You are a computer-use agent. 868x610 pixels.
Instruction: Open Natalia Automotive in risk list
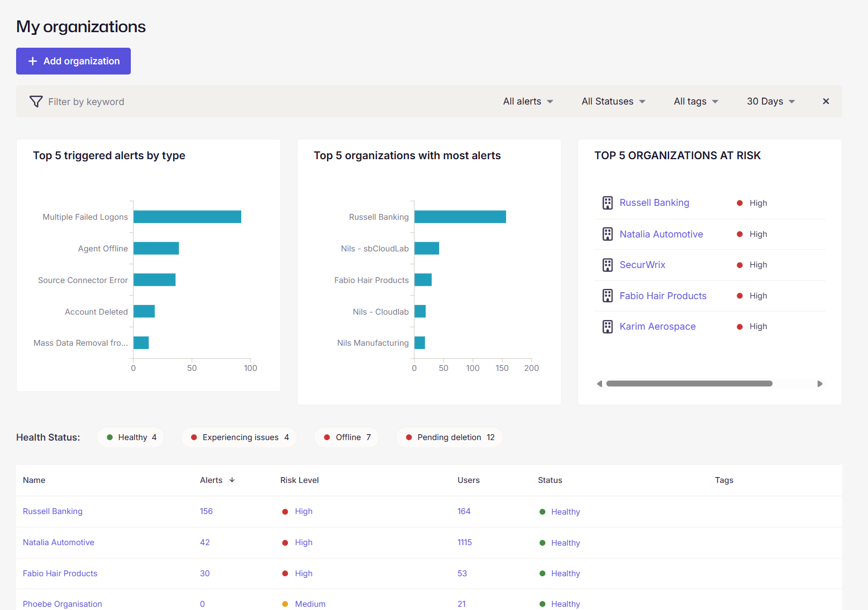661,234
